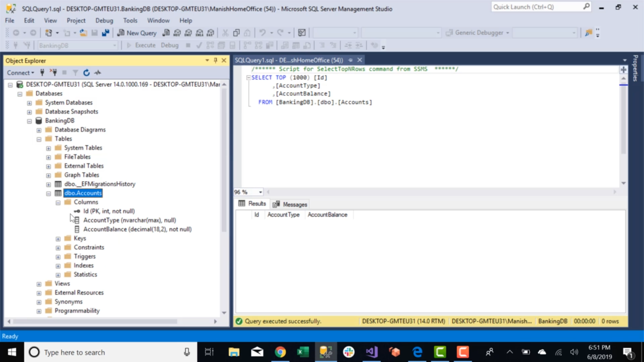
Task: Open the Edit menu
Action: pos(29,20)
